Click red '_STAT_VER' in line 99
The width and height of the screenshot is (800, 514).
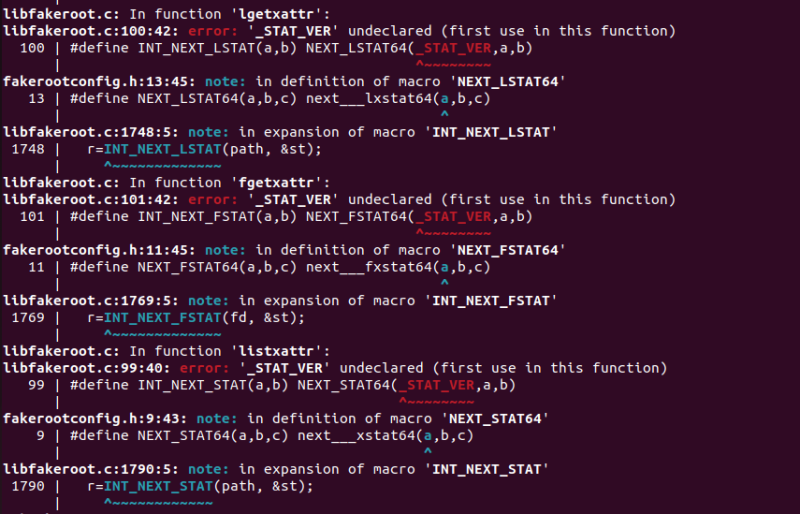(437, 385)
